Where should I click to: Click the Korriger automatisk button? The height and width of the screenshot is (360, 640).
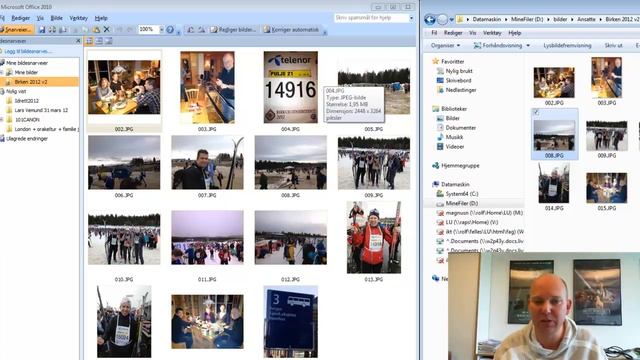click(291, 29)
